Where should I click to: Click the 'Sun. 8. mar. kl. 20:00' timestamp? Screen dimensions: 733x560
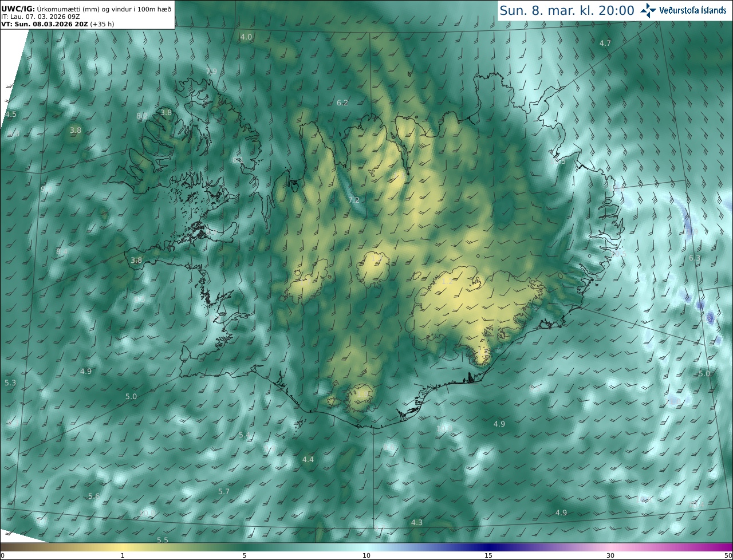coord(567,10)
